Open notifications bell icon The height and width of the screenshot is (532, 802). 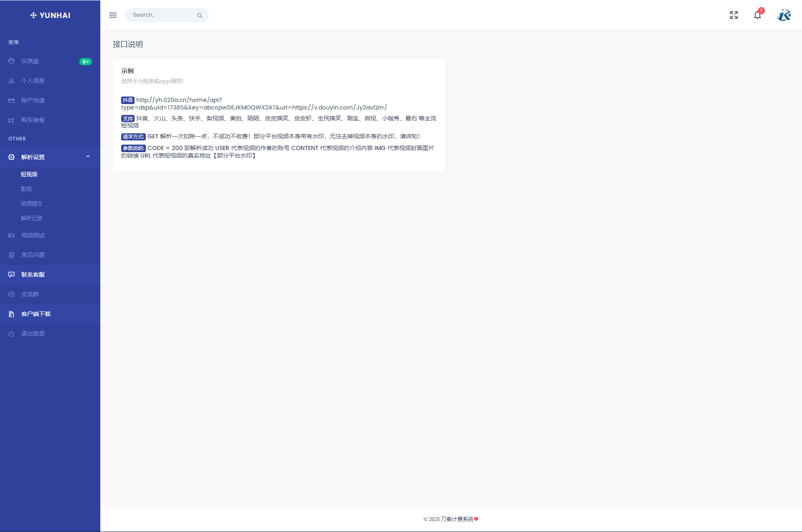coord(757,15)
